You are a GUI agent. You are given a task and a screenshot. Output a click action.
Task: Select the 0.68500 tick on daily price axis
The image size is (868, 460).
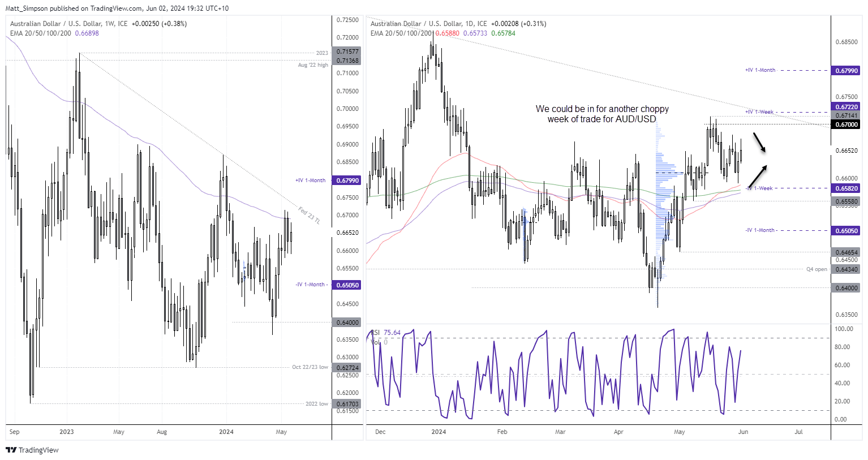846,42
